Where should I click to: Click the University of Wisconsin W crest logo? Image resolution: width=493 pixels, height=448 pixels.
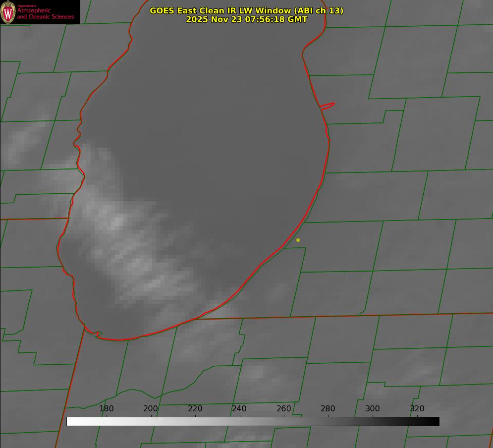[x=8, y=12]
